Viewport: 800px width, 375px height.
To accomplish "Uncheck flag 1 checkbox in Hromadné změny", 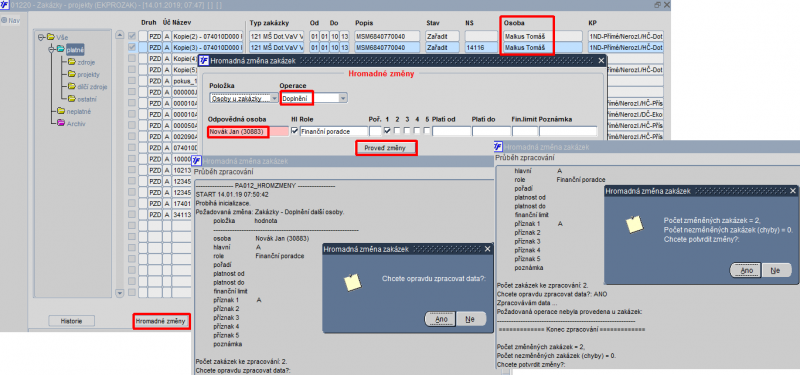I will point(388,131).
